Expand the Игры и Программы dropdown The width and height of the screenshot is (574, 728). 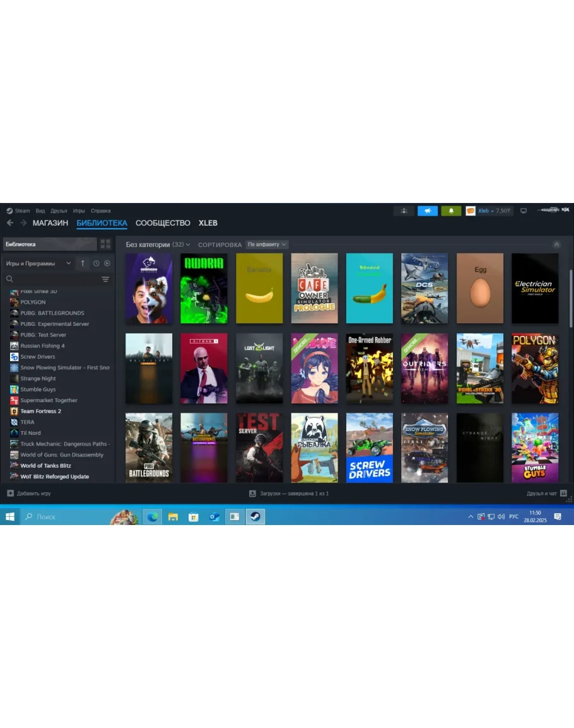click(38, 263)
